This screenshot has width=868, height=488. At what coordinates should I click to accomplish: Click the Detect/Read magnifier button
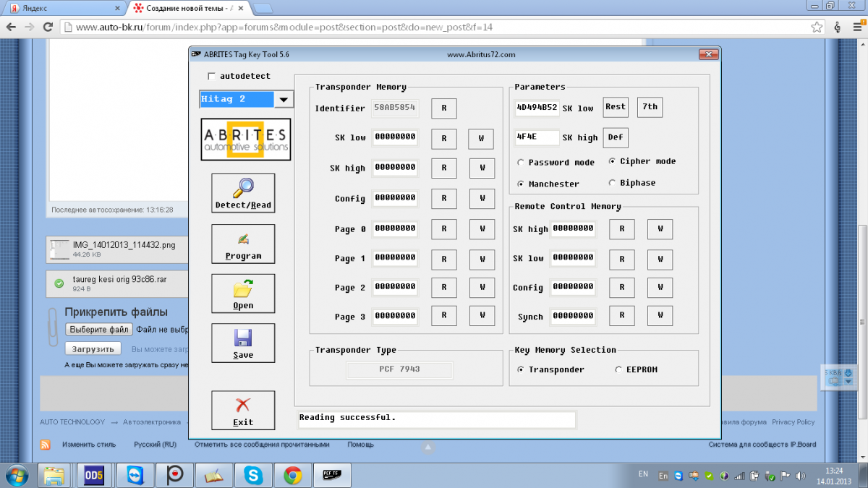click(x=243, y=193)
